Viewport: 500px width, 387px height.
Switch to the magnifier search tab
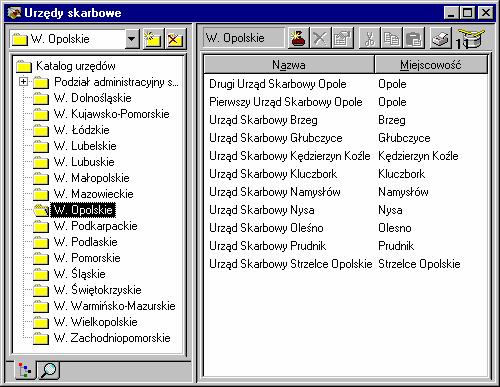click(x=49, y=370)
